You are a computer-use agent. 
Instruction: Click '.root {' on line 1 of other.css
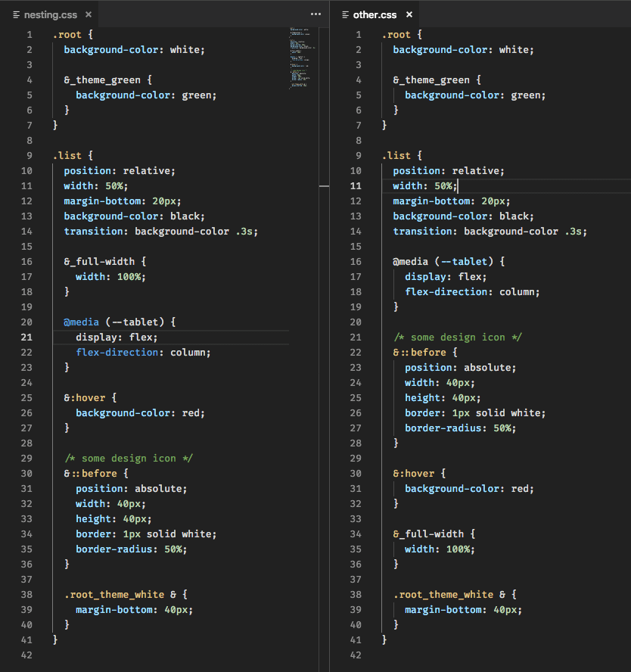click(x=402, y=35)
